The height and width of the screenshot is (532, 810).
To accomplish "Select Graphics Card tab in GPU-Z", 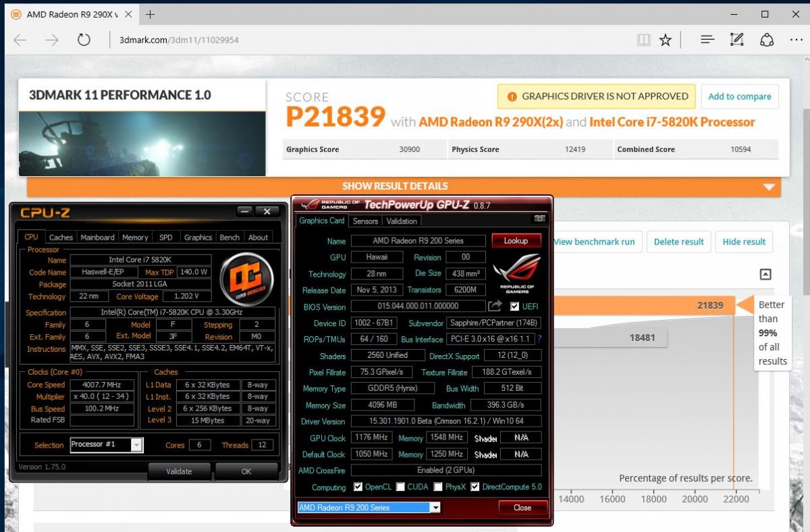I will [x=322, y=220].
